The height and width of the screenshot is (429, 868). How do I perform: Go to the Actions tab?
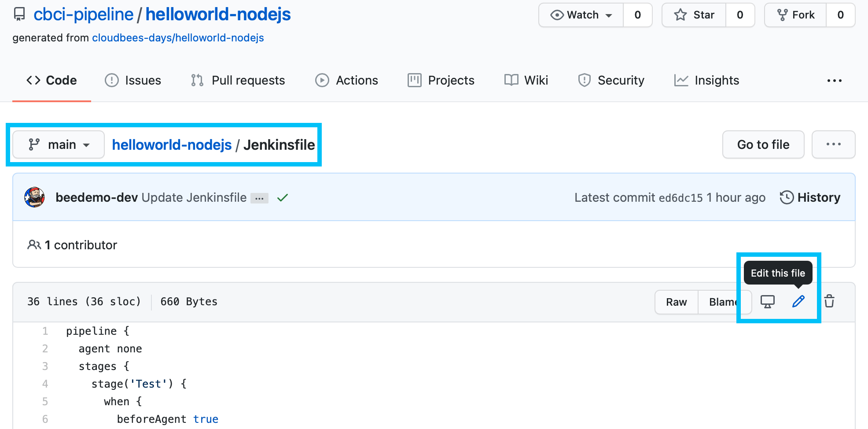pos(346,81)
